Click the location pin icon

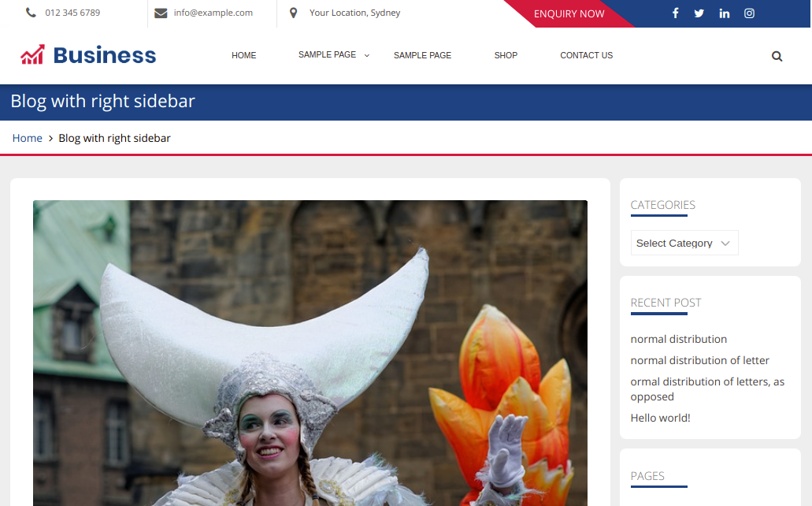coord(293,13)
